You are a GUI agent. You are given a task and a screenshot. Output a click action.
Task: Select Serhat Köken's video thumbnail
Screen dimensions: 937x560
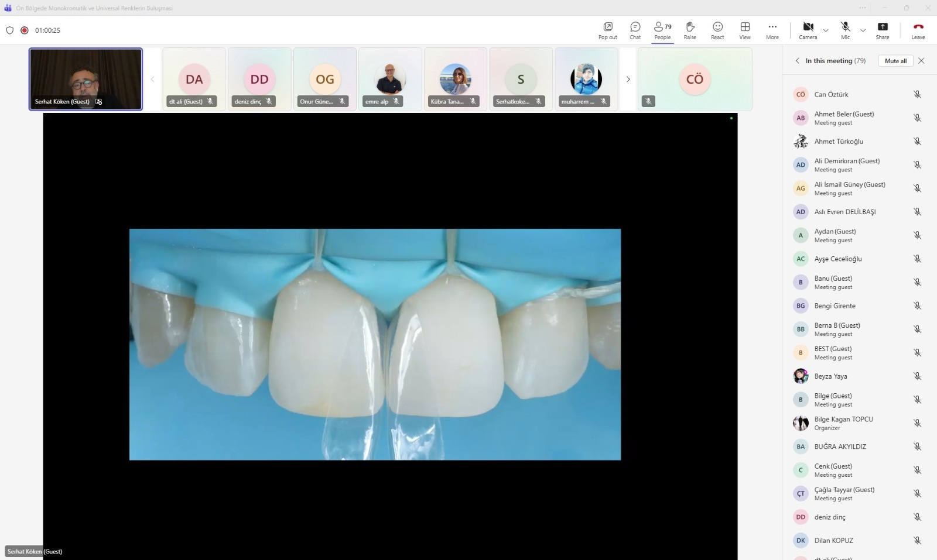coord(86,79)
